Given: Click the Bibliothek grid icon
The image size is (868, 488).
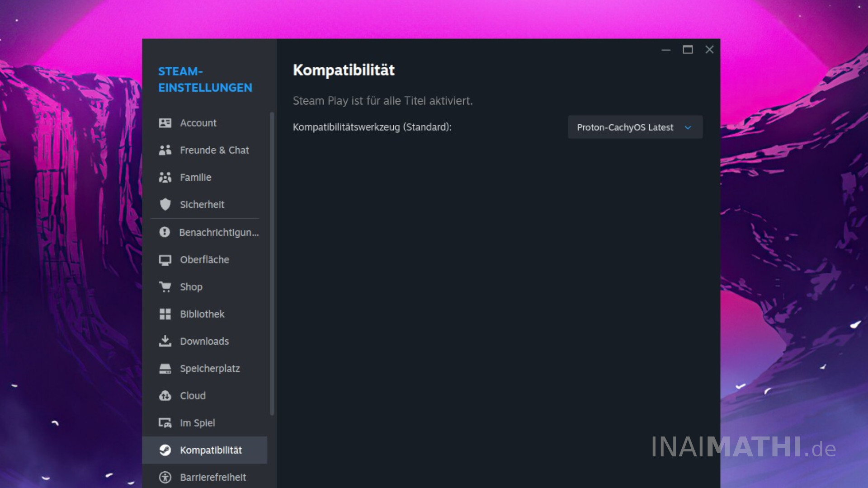Looking at the screenshot, I should click(165, 314).
